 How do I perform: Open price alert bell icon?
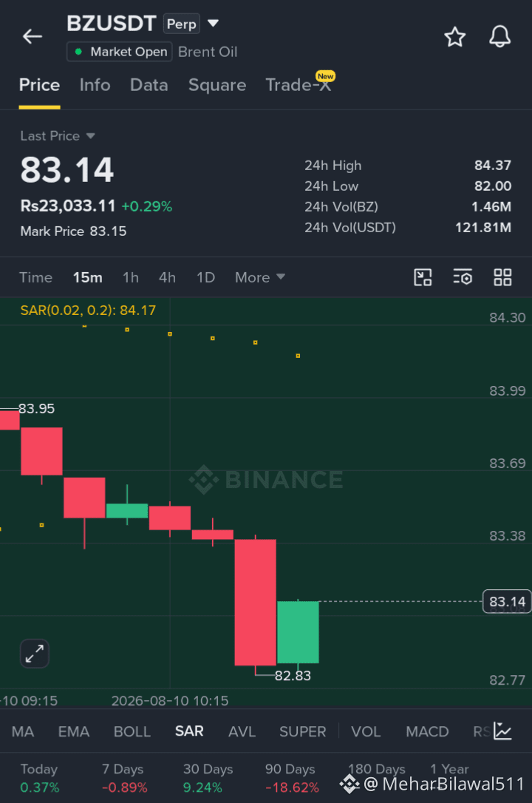click(499, 36)
